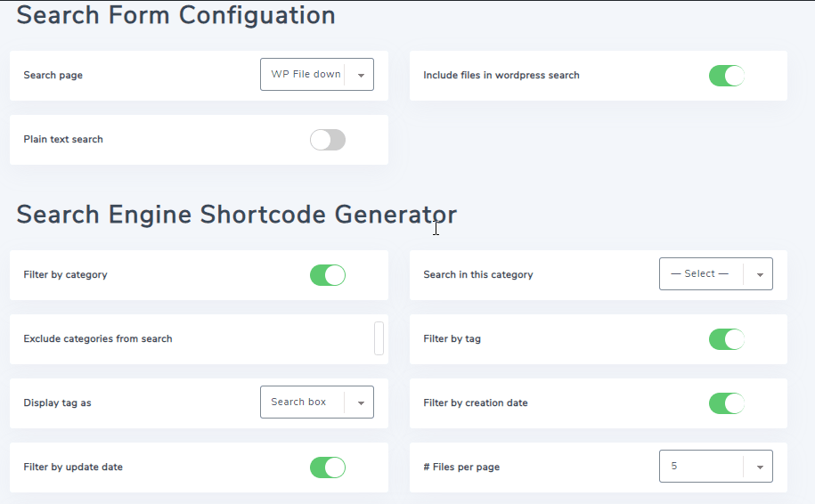Turn off Filter by tag switch
815x504 pixels.
726,339
